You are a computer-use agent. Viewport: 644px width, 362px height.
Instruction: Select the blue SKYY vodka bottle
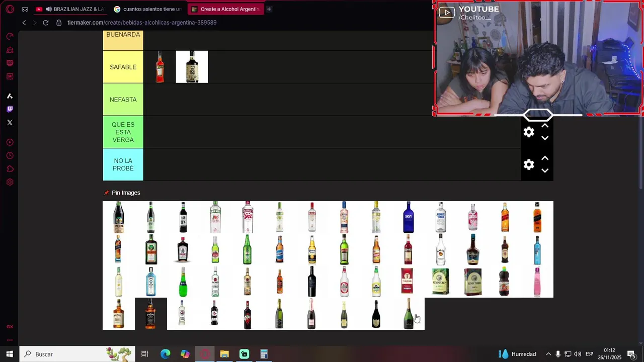click(409, 217)
